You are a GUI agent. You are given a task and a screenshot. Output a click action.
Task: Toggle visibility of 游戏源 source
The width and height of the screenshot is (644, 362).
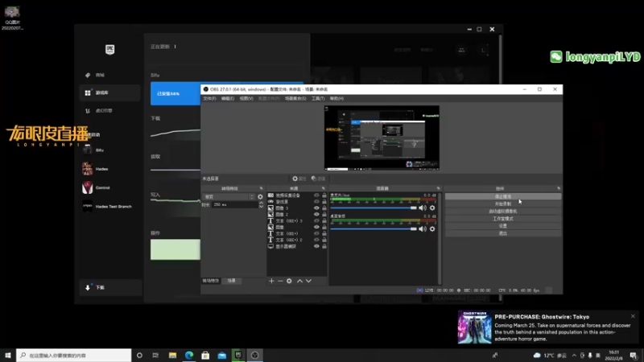coord(316,202)
